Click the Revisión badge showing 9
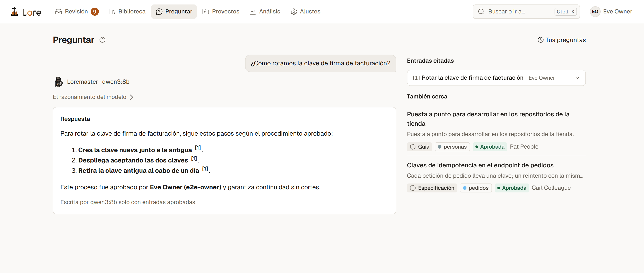 point(95,11)
